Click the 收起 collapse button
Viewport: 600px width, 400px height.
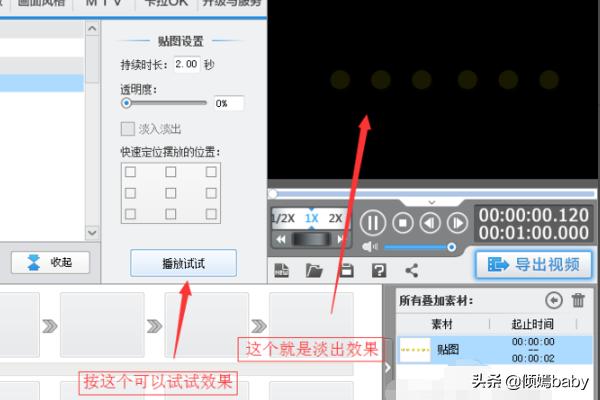(51, 263)
